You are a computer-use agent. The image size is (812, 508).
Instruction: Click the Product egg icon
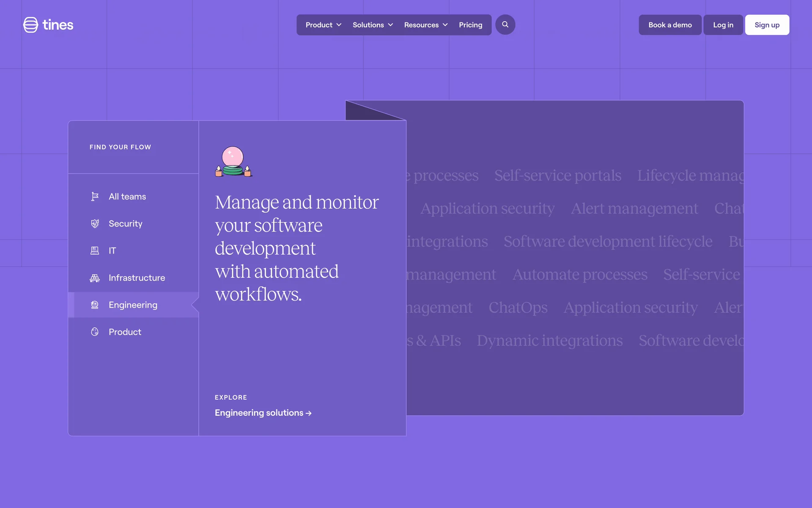pyautogui.click(x=95, y=332)
